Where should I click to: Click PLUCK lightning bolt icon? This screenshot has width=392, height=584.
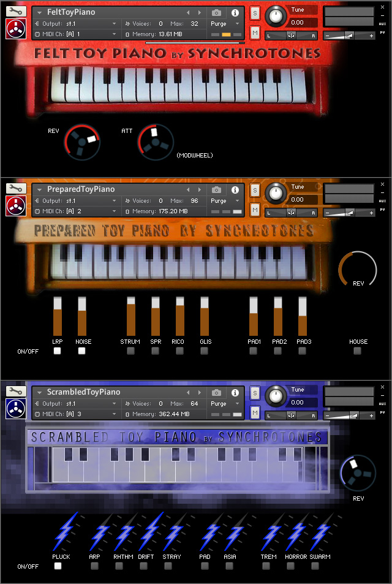66,531
